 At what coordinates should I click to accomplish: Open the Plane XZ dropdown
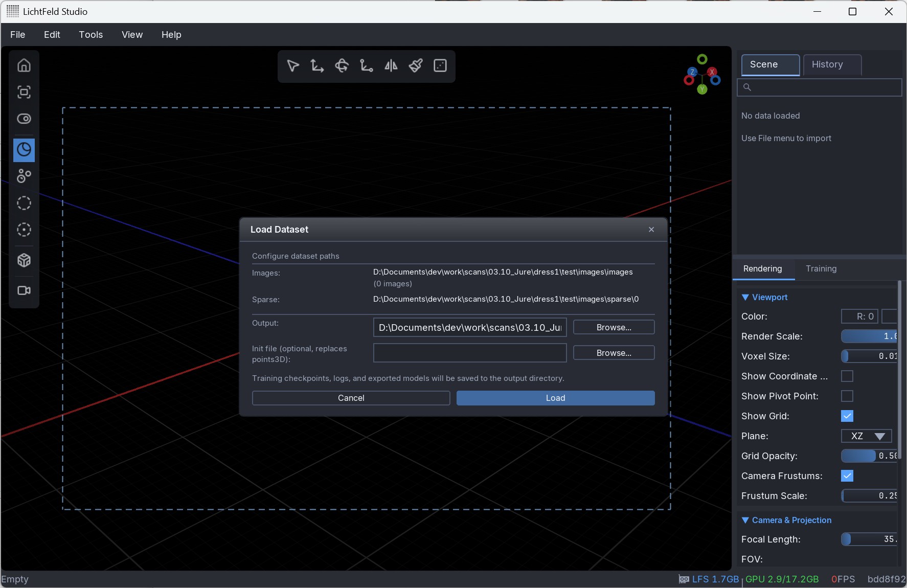click(867, 436)
